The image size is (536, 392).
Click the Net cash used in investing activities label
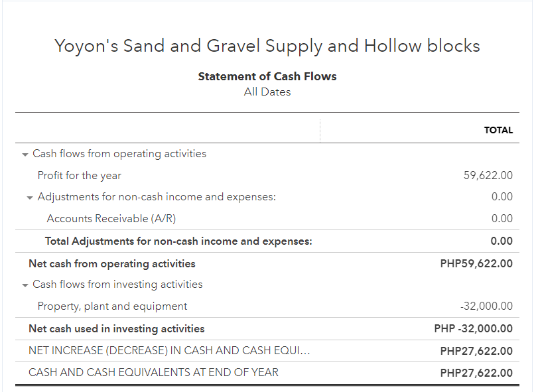(117, 329)
